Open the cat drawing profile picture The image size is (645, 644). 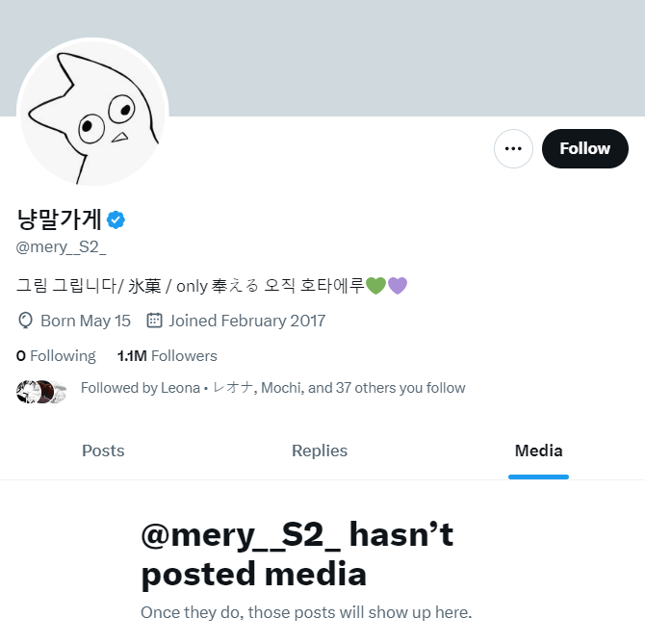click(x=92, y=112)
